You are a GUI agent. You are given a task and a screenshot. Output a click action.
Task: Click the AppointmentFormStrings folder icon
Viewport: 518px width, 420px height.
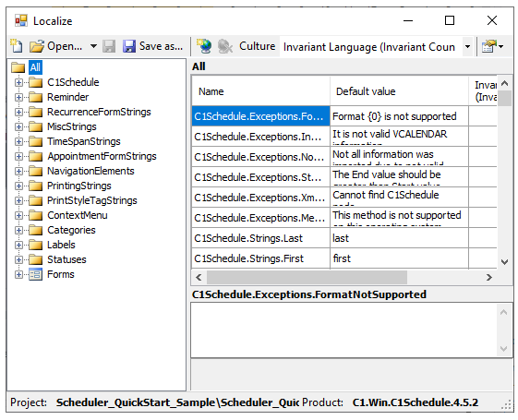(x=36, y=156)
